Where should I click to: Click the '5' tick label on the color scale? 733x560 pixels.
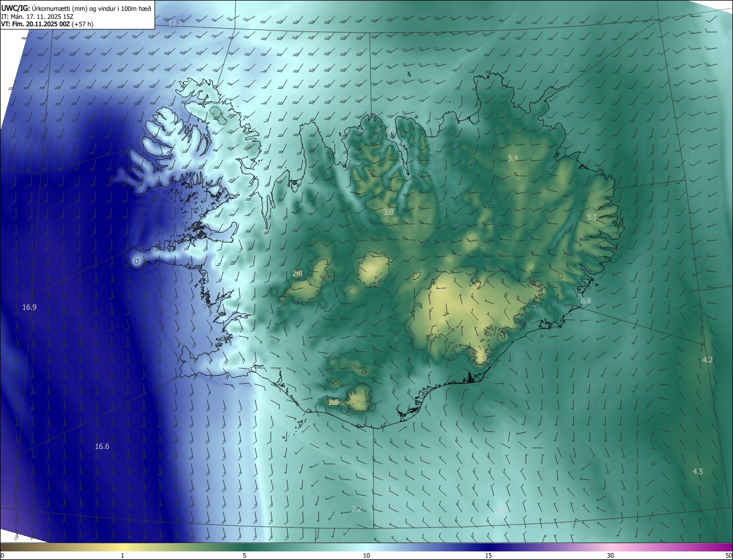(x=245, y=555)
